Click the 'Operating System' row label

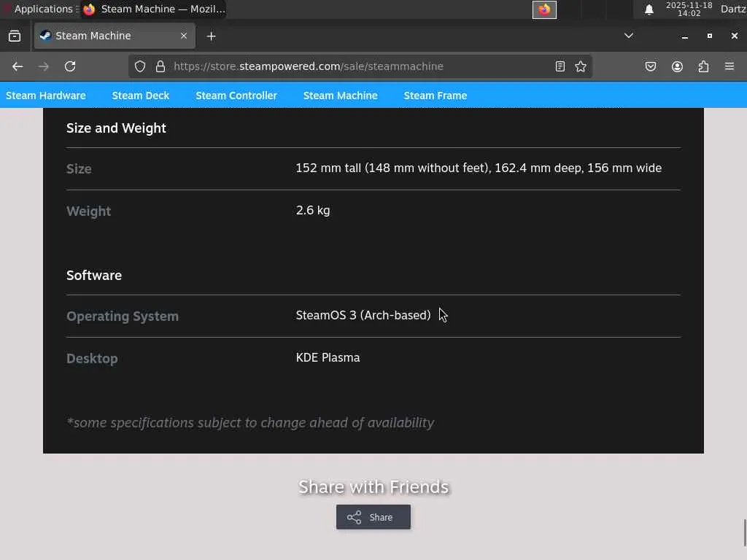123,316
